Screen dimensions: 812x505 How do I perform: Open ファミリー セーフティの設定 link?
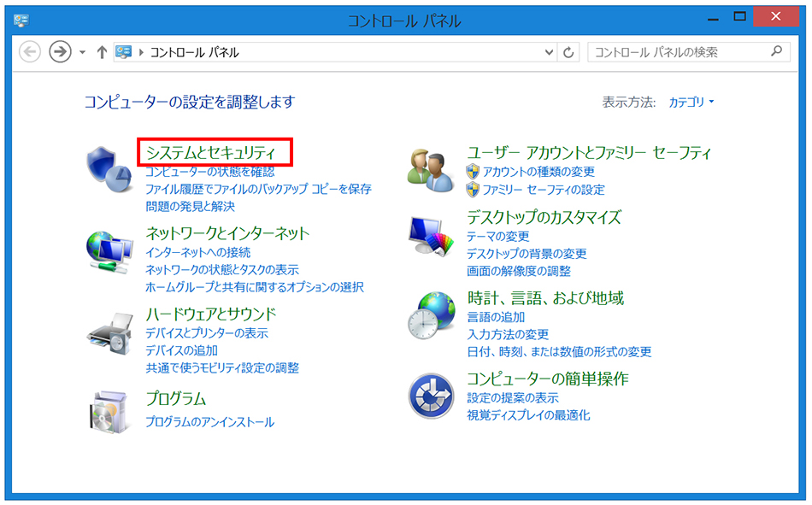click(544, 190)
